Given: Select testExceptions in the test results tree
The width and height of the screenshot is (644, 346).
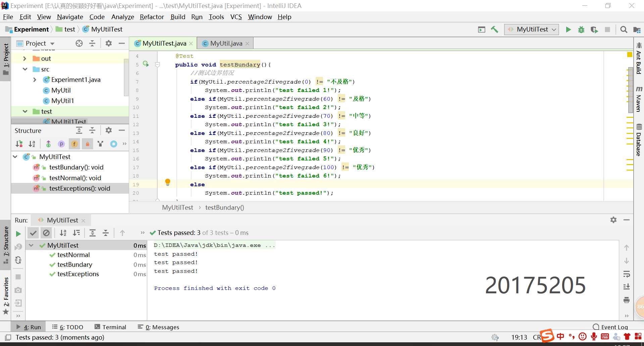Looking at the screenshot, I should tap(78, 274).
